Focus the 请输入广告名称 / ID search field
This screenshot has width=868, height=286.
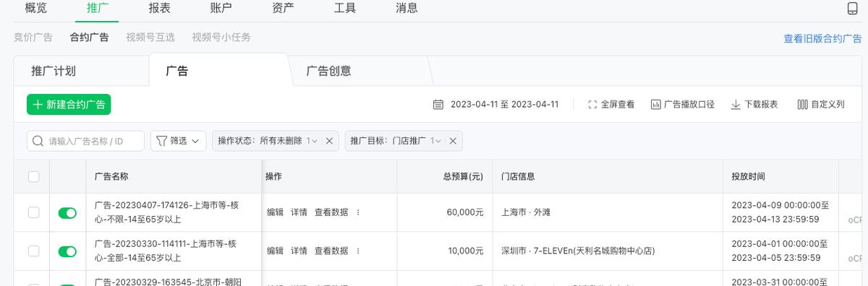coord(86,141)
